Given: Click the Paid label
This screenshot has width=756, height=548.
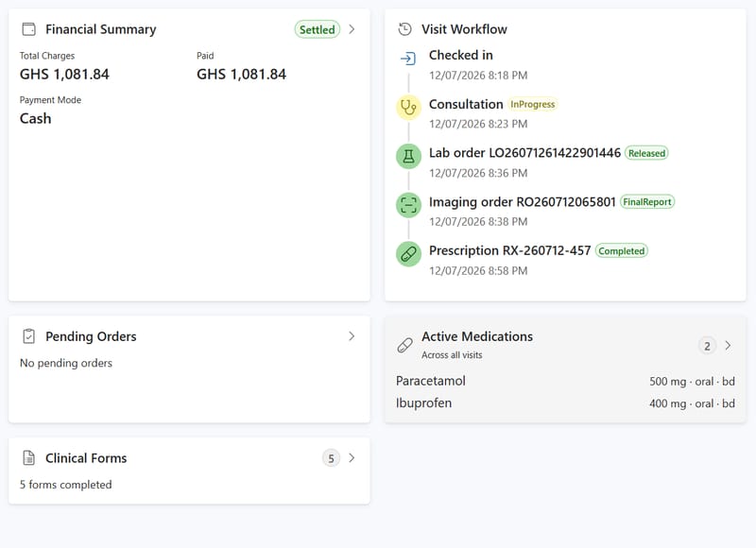Looking at the screenshot, I should (205, 56).
